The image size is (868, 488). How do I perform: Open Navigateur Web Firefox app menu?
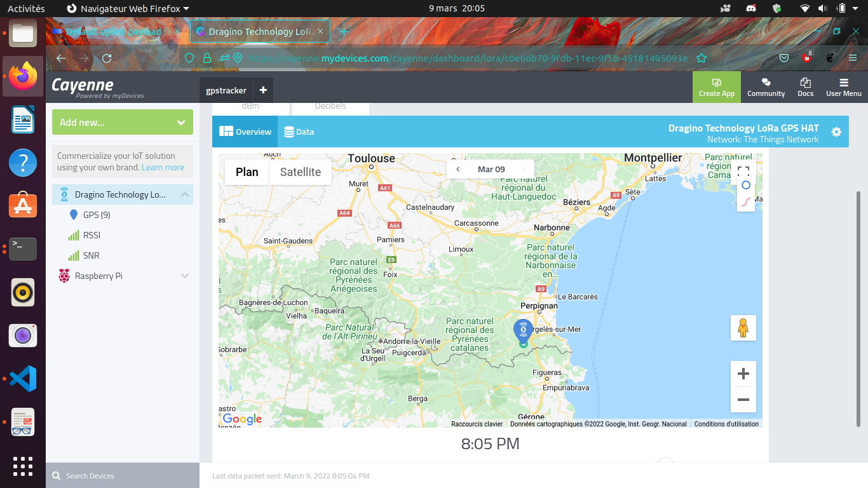click(x=128, y=8)
